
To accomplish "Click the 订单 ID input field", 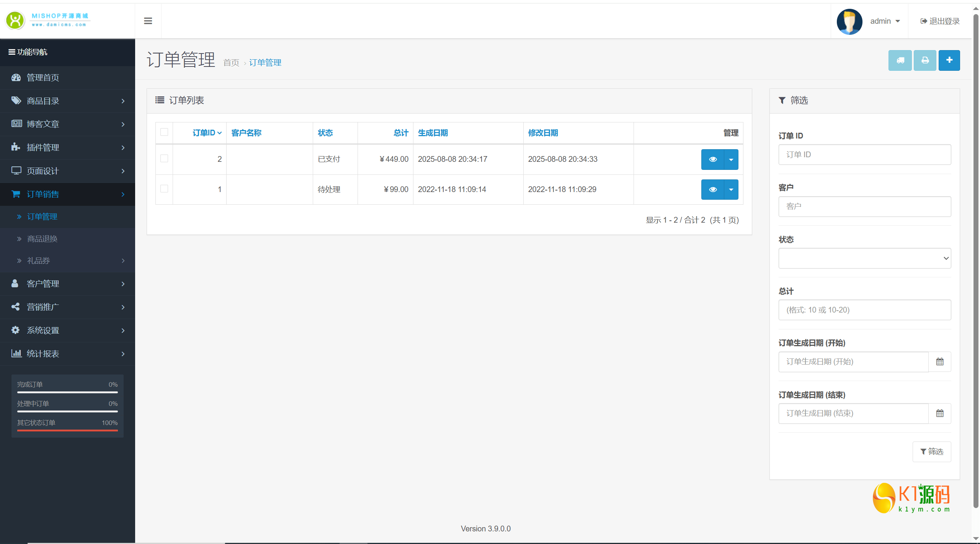I will pyautogui.click(x=864, y=154).
